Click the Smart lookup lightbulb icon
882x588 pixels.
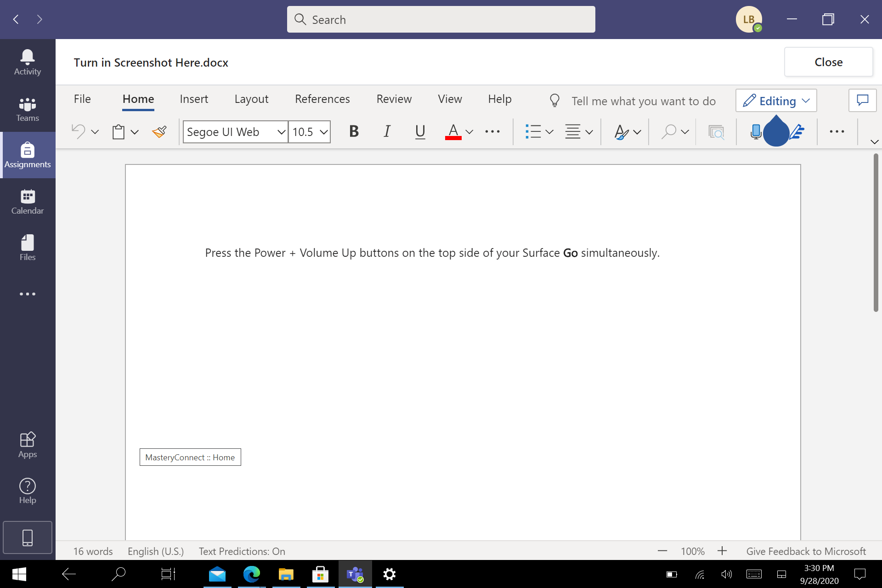tap(555, 100)
